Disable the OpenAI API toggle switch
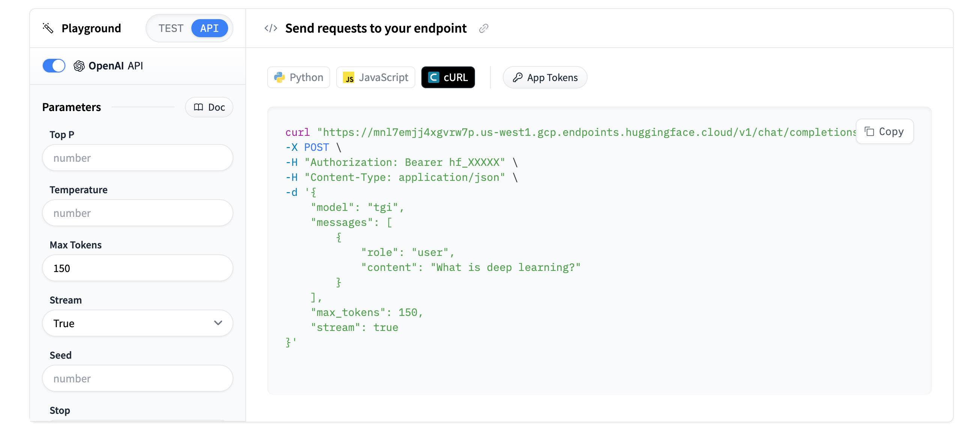Viewport: 980px width, 442px height. [x=54, y=66]
